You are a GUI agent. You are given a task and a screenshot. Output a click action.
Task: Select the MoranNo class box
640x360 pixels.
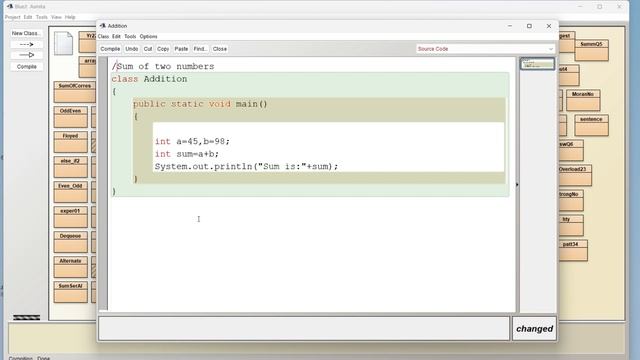[x=583, y=100]
